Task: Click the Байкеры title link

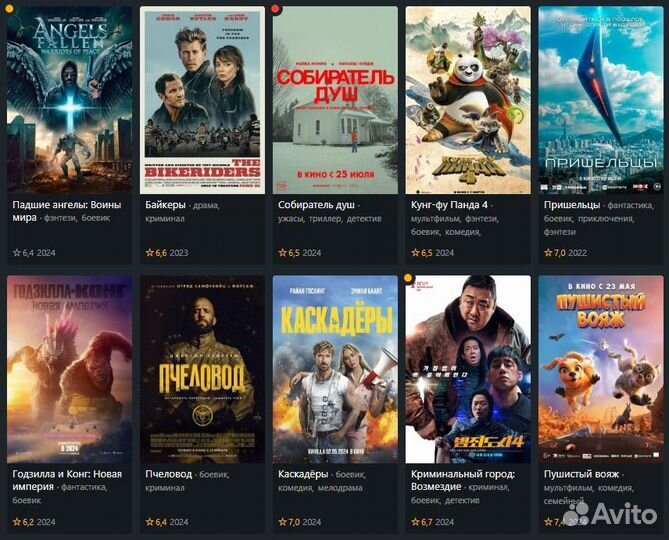Action: [x=165, y=205]
